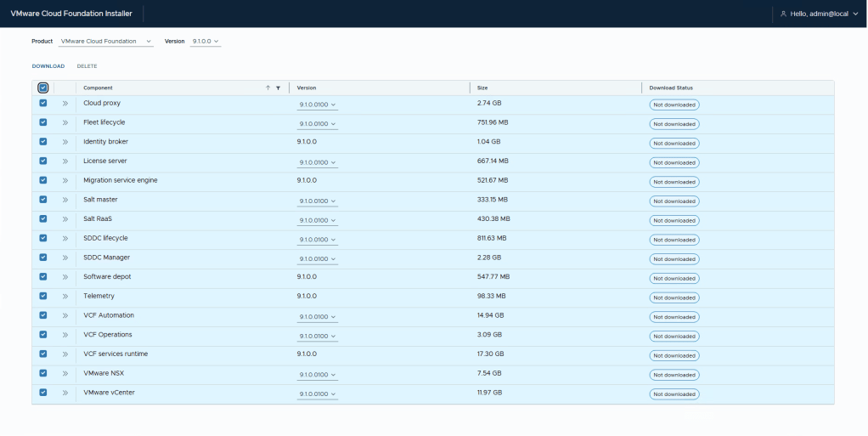Open VCF Automation version dropdown
This screenshot has height=436, width=868.
point(317,317)
